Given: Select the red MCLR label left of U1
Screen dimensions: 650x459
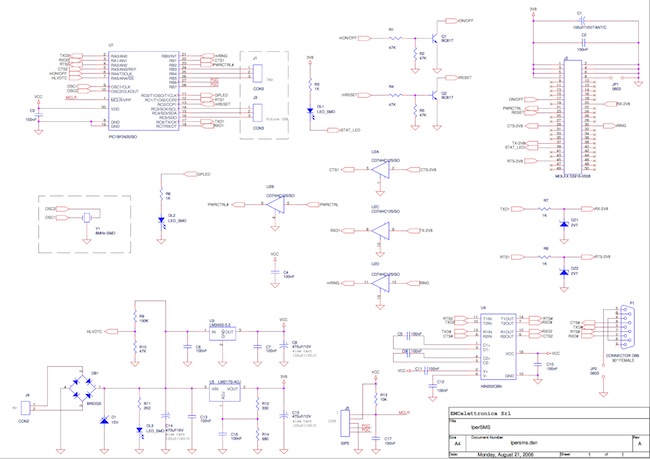Looking at the screenshot, I should click(x=71, y=98).
